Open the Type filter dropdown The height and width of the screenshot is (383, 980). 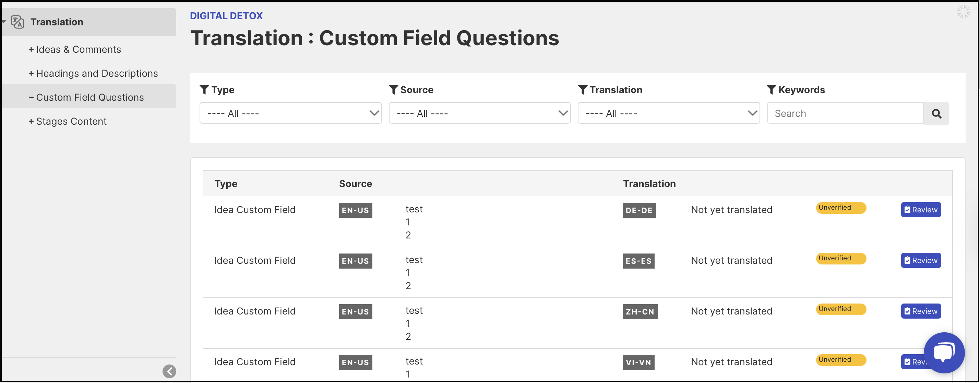coord(290,113)
